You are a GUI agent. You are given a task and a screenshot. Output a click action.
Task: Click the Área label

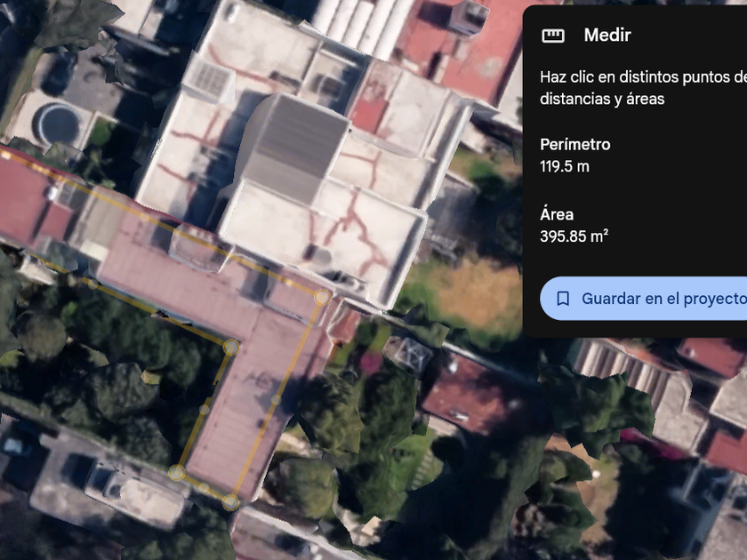(x=557, y=214)
